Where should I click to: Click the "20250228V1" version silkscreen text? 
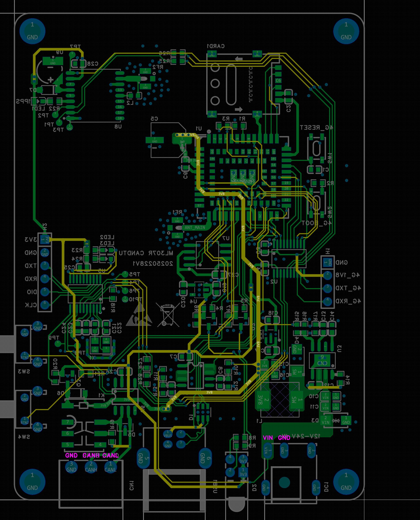153,264
